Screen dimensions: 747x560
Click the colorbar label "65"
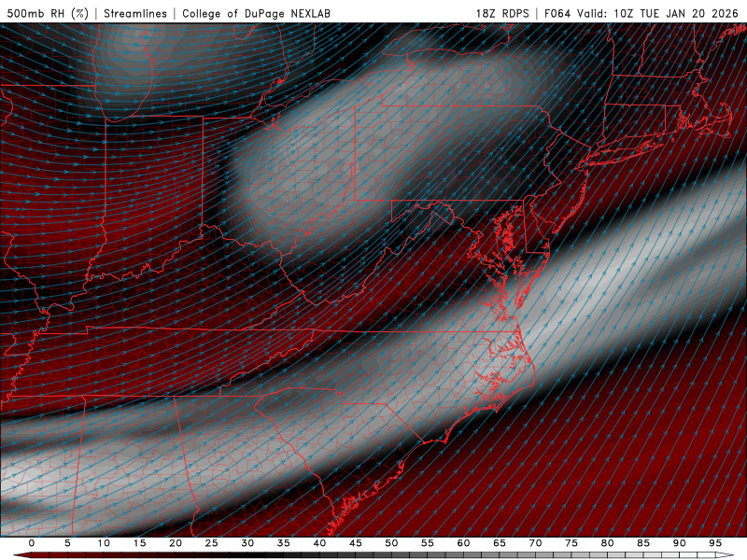pos(500,543)
